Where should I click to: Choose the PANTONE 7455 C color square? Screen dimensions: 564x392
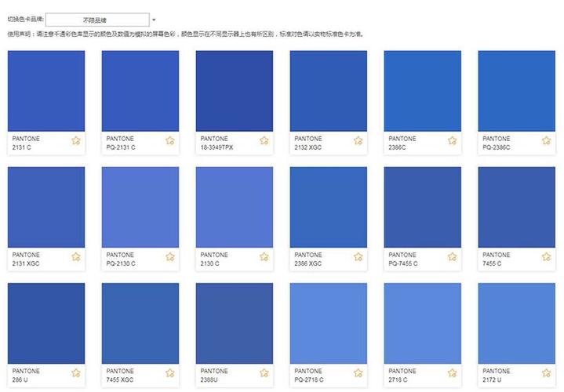tap(516, 207)
